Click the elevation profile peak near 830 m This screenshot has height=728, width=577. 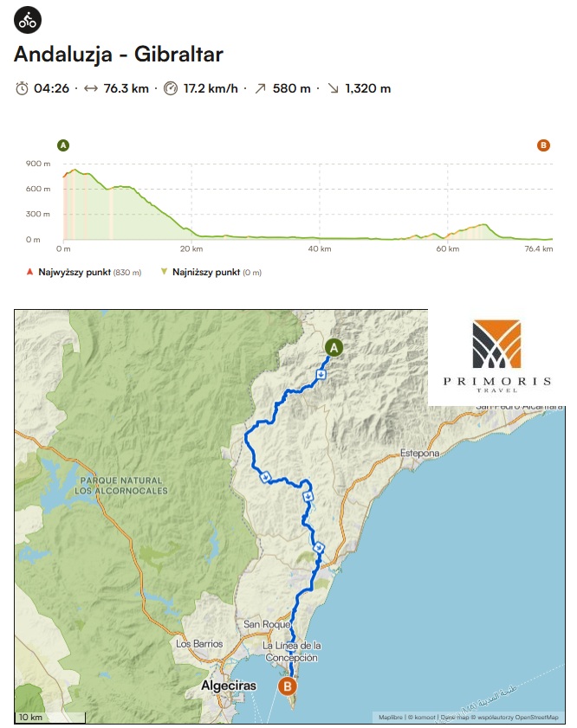(x=75, y=171)
